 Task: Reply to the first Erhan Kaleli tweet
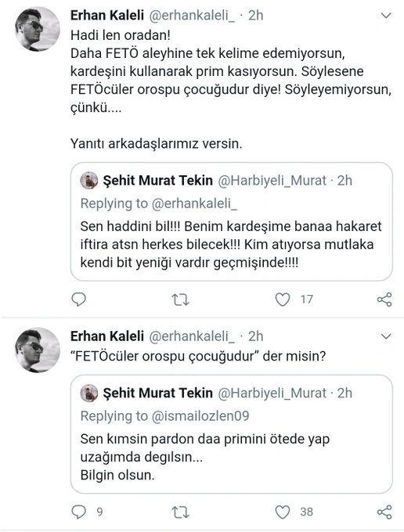point(79,300)
